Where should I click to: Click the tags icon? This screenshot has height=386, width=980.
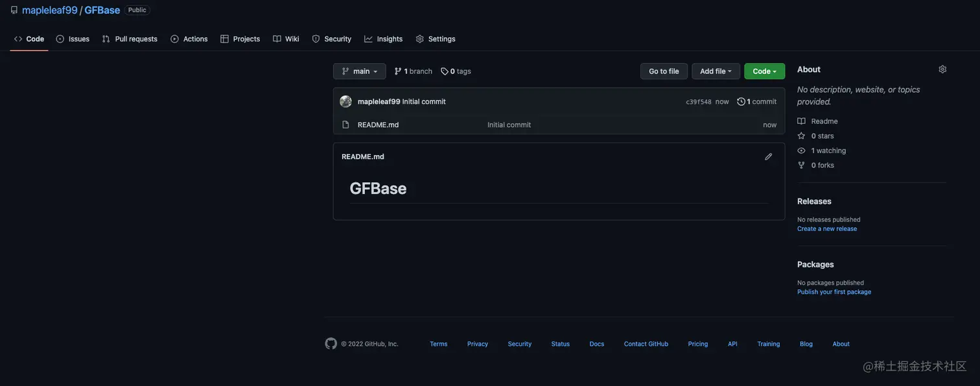(x=445, y=71)
